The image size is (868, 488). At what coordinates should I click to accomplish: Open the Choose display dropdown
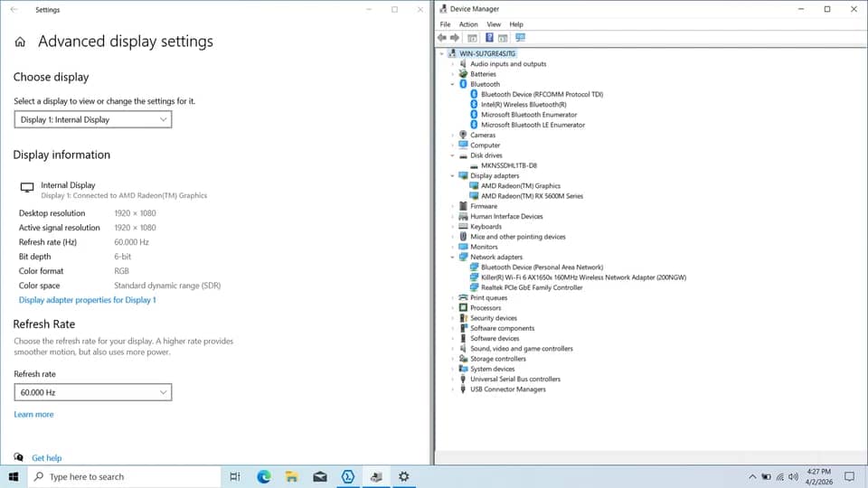(93, 119)
